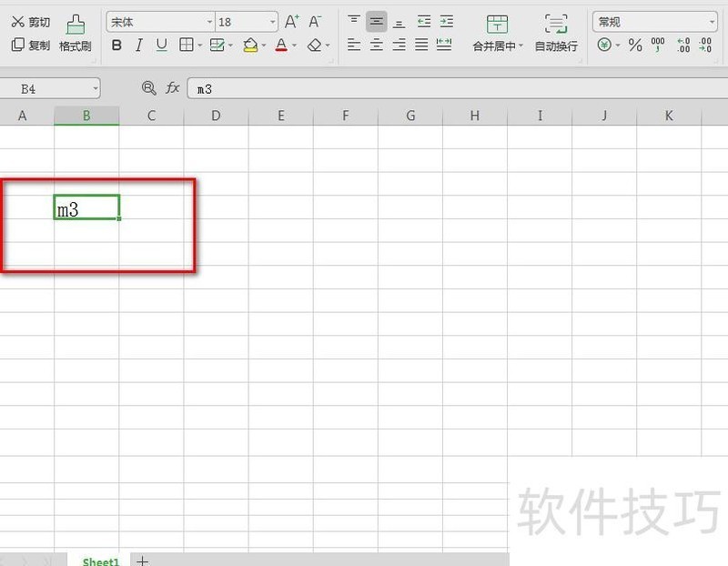728x566 pixels.
Task: Apply the yellow fill color bucket
Action: 250,45
